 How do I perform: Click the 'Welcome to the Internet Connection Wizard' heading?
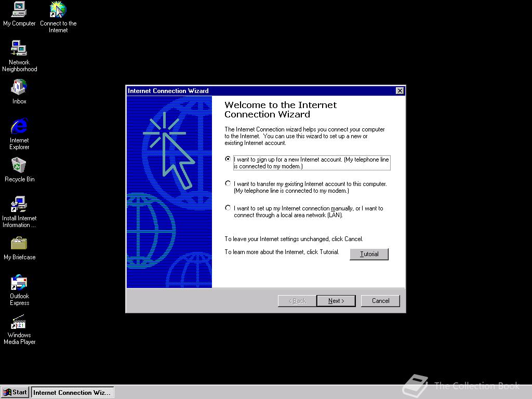(281, 110)
